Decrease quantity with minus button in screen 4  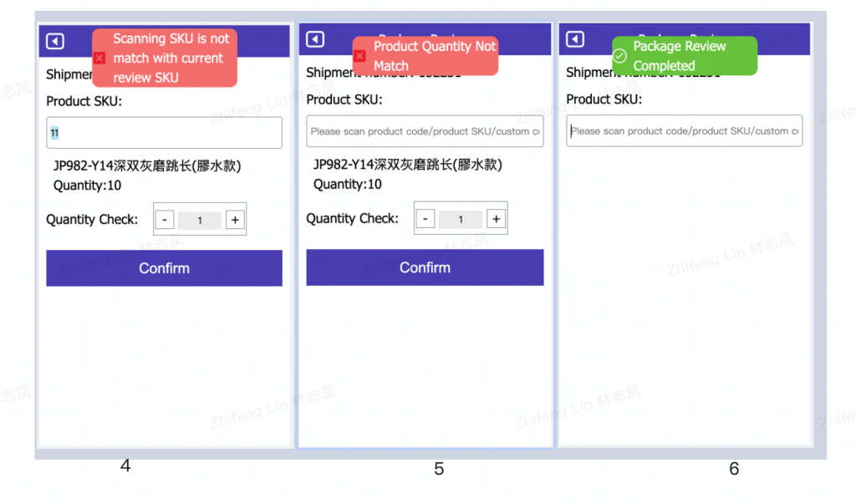point(165,220)
